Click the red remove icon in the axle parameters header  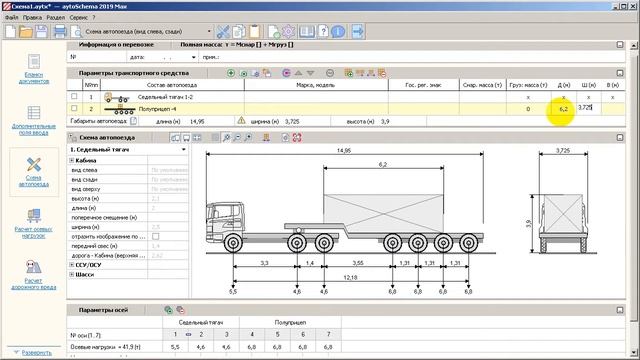(x=180, y=310)
